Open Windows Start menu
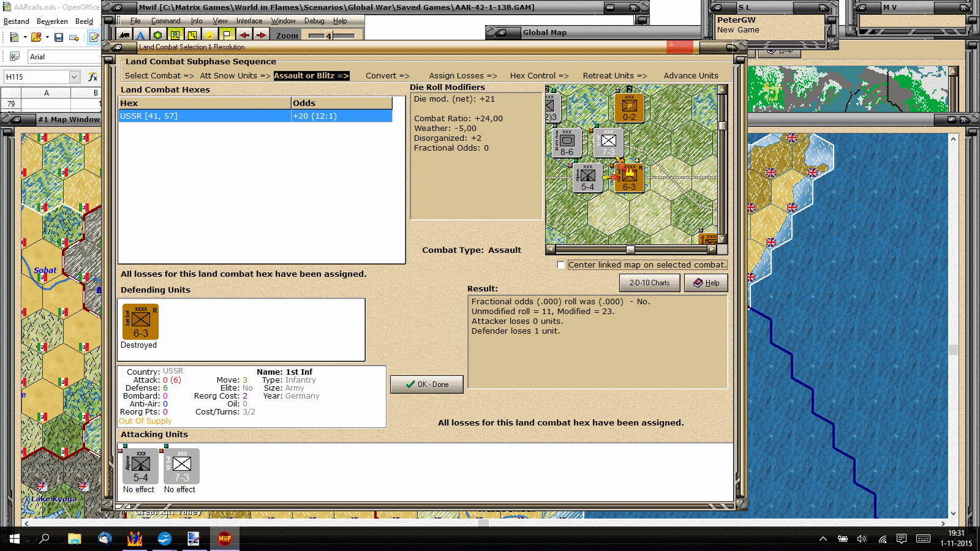Screen dimensions: 980x551 pos(15,539)
